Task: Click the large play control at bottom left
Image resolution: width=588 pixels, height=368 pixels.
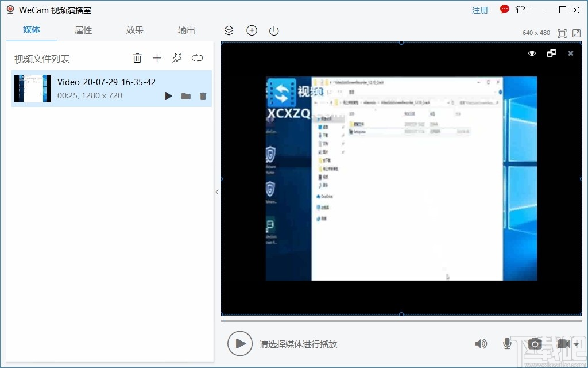Action: click(240, 343)
